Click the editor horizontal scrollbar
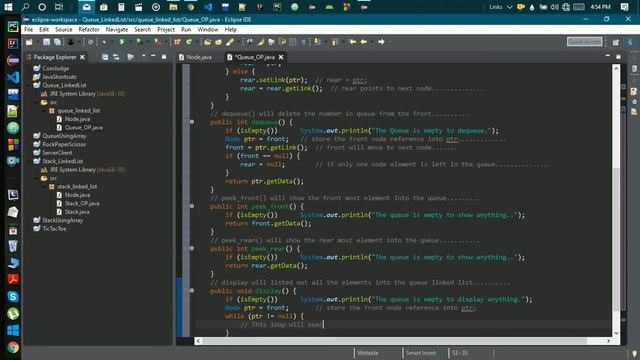 [x=394, y=341]
